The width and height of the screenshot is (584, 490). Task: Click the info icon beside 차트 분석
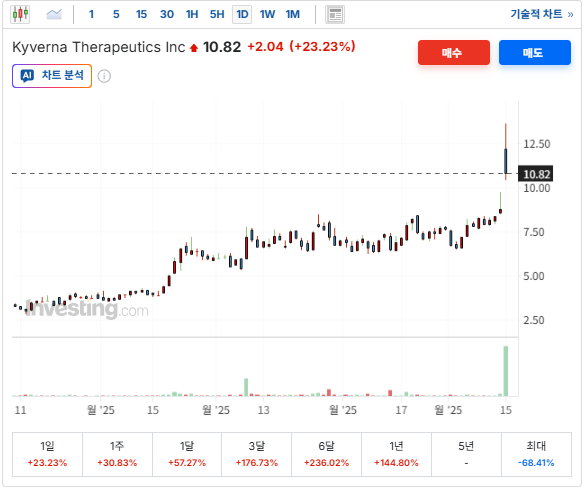tap(104, 76)
